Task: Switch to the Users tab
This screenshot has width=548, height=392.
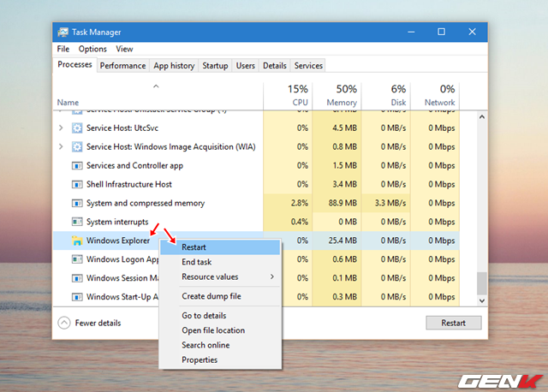Action: [246, 66]
